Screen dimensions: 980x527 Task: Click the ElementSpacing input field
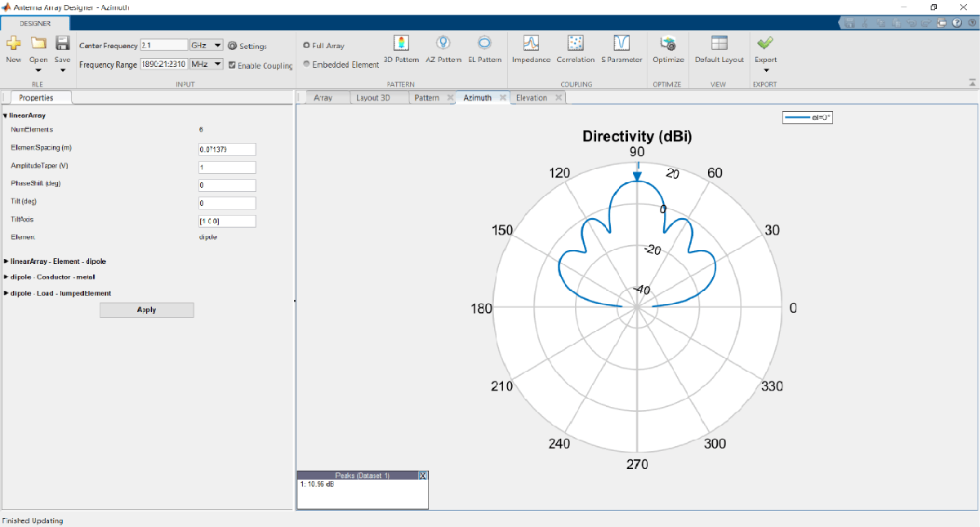227,150
